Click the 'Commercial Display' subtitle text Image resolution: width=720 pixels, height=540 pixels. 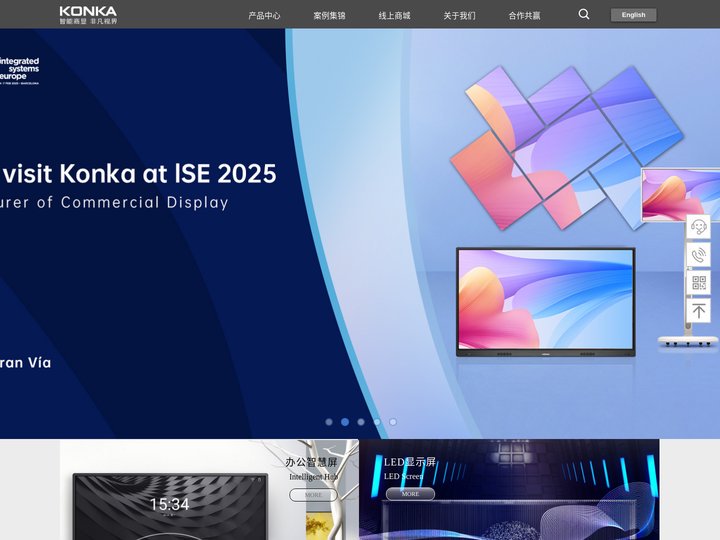[x=145, y=202]
